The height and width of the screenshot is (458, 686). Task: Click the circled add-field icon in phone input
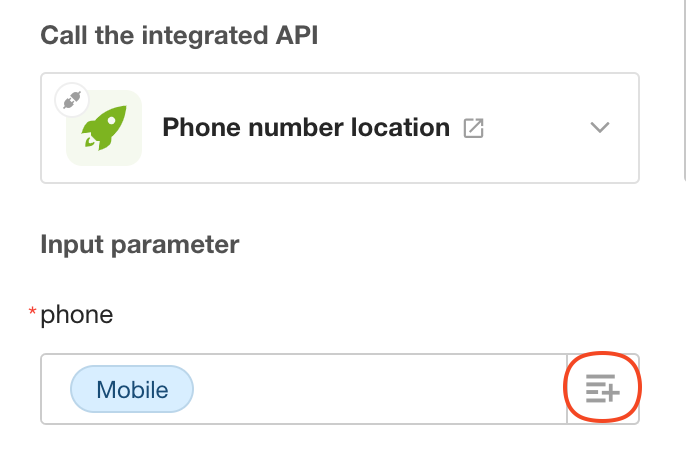[602, 388]
